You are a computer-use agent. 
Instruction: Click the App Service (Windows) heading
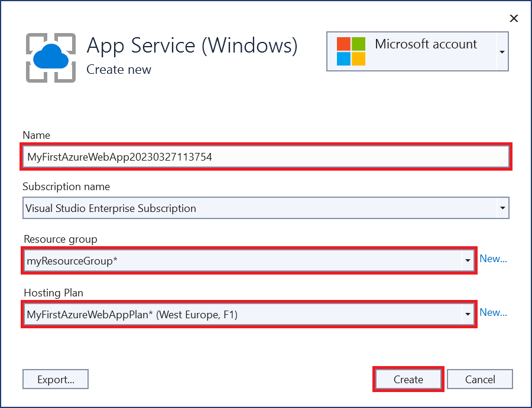click(x=192, y=45)
